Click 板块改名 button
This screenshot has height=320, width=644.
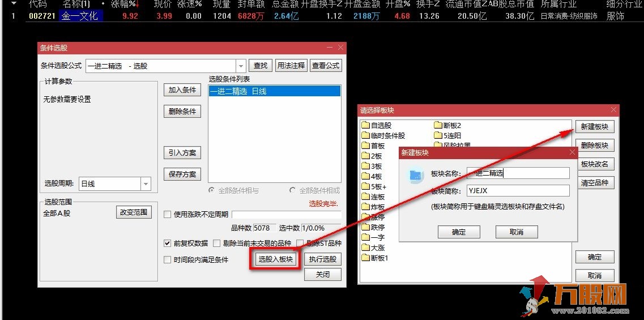pyautogui.click(x=595, y=164)
